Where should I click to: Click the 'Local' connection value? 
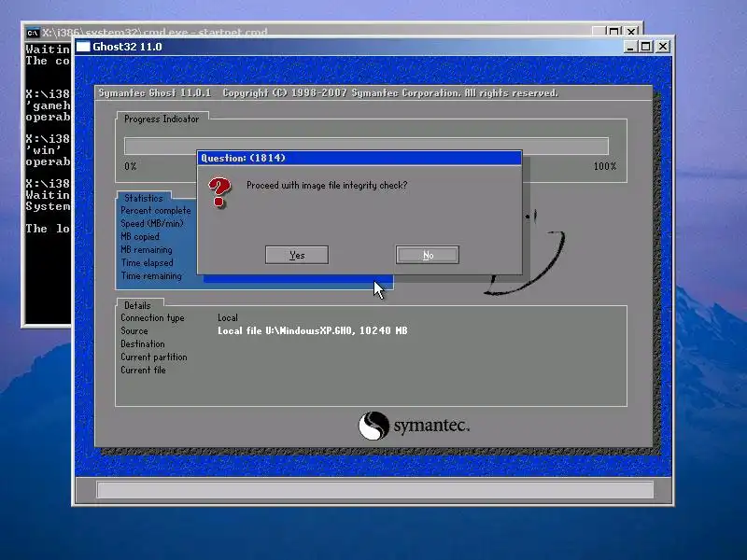228,317
